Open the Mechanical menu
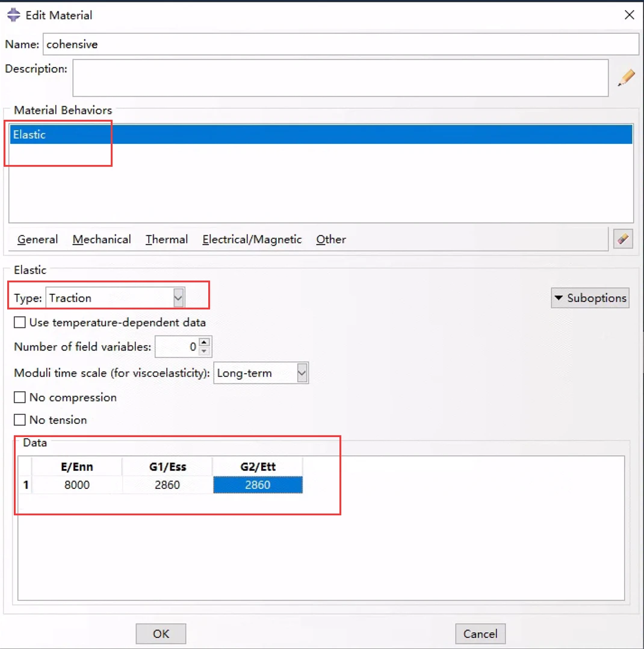Viewport: 644px width, 649px height. [102, 239]
